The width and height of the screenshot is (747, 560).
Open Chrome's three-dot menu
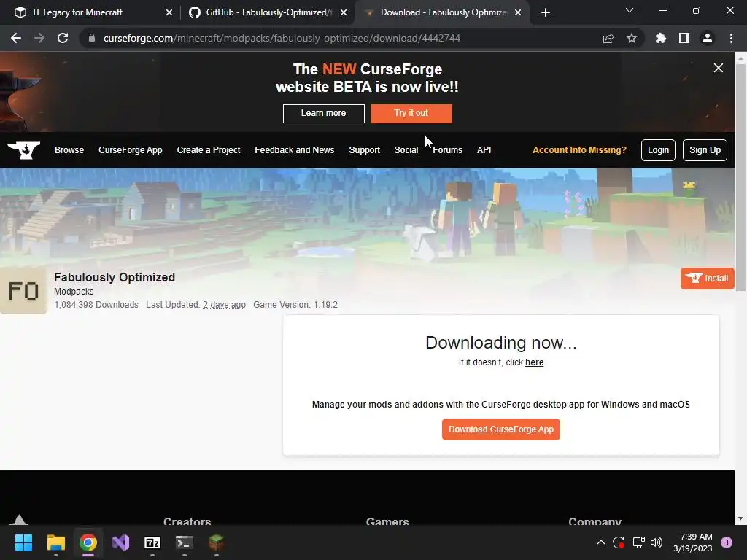click(x=731, y=38)
